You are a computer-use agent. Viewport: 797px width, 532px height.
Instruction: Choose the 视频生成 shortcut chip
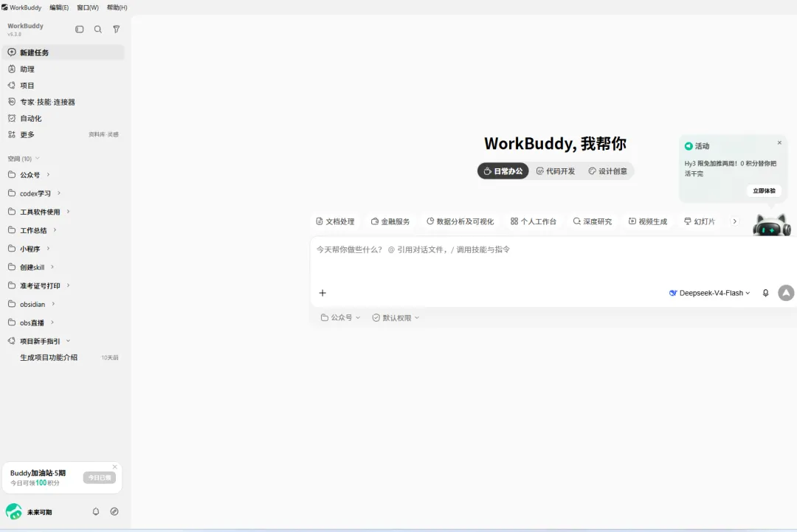point(648,221)
